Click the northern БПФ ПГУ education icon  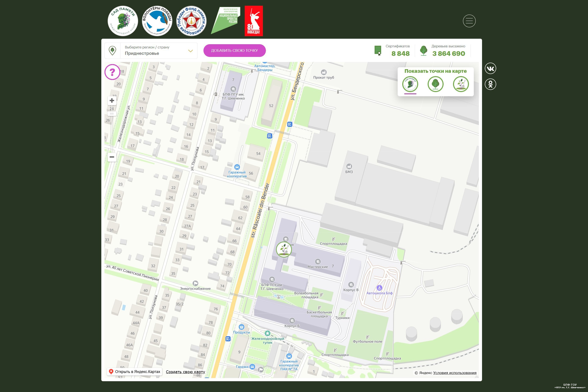pos(233,89)
